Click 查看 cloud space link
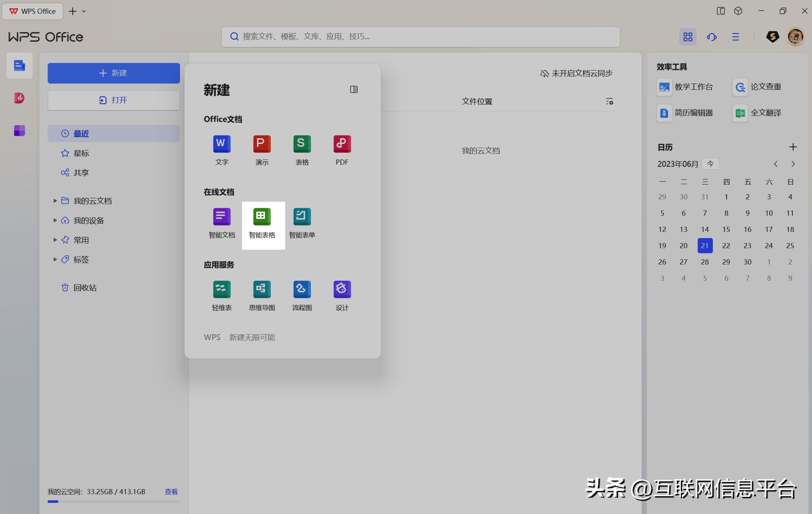 click(171, 492)
